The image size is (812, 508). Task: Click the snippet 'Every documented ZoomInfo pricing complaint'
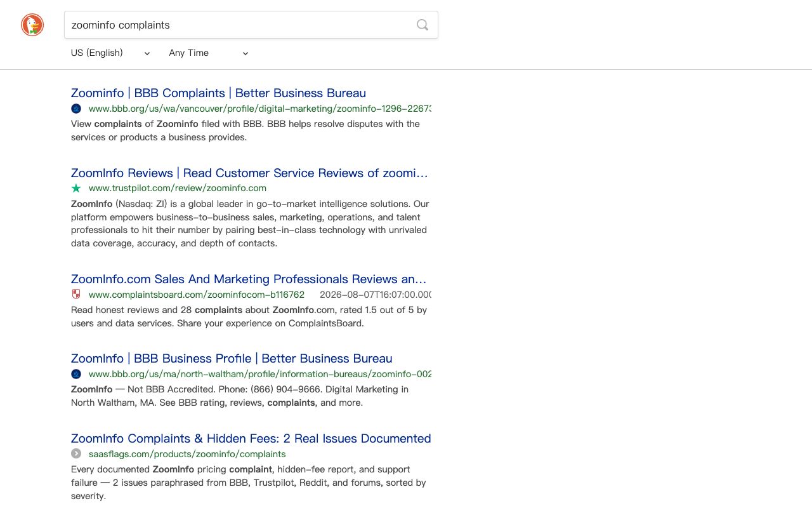click(249, 483)
